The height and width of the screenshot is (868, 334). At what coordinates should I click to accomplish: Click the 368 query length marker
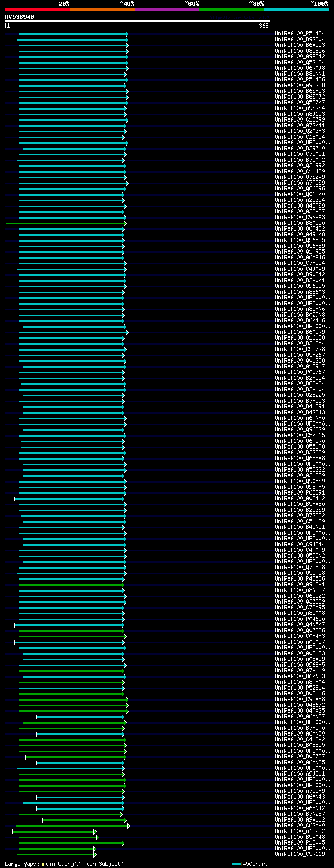263,26
